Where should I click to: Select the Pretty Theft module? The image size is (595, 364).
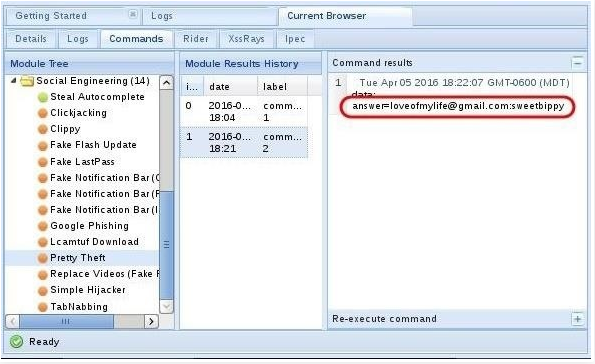click(78, 258)
